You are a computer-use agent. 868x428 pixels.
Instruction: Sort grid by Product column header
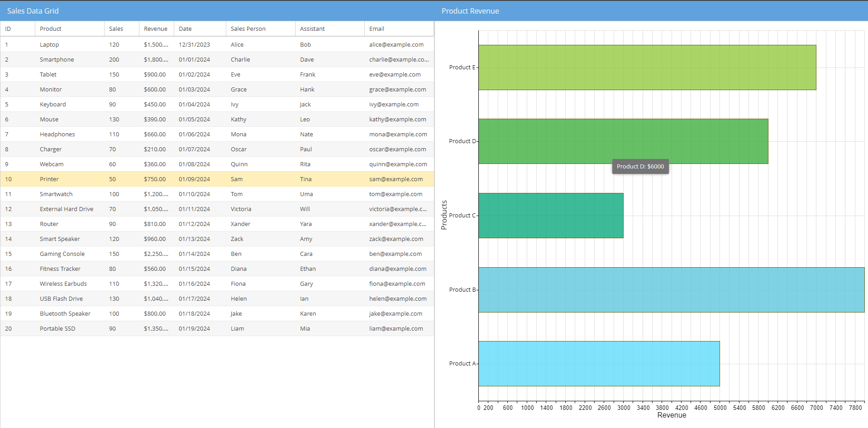point(70,29)
